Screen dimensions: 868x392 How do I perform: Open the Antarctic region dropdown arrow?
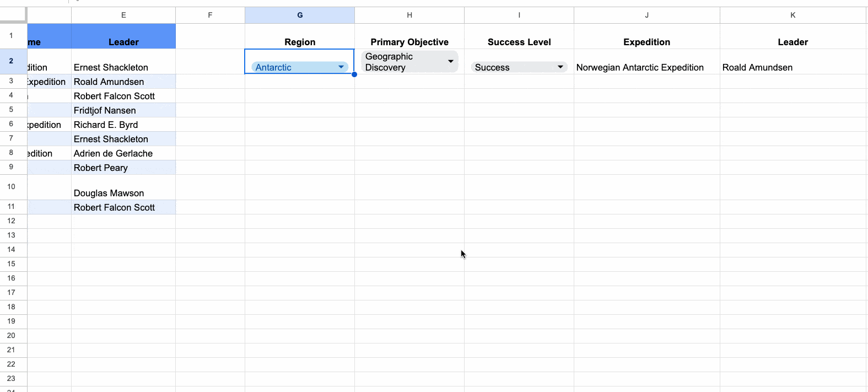tap(341, 67)
